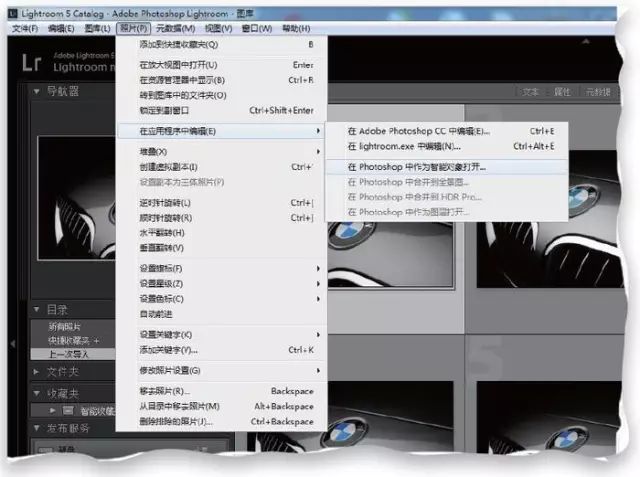Click 添加到快捷收藏夹 menu item
The image size is (640, 477).
coord(178,45)
